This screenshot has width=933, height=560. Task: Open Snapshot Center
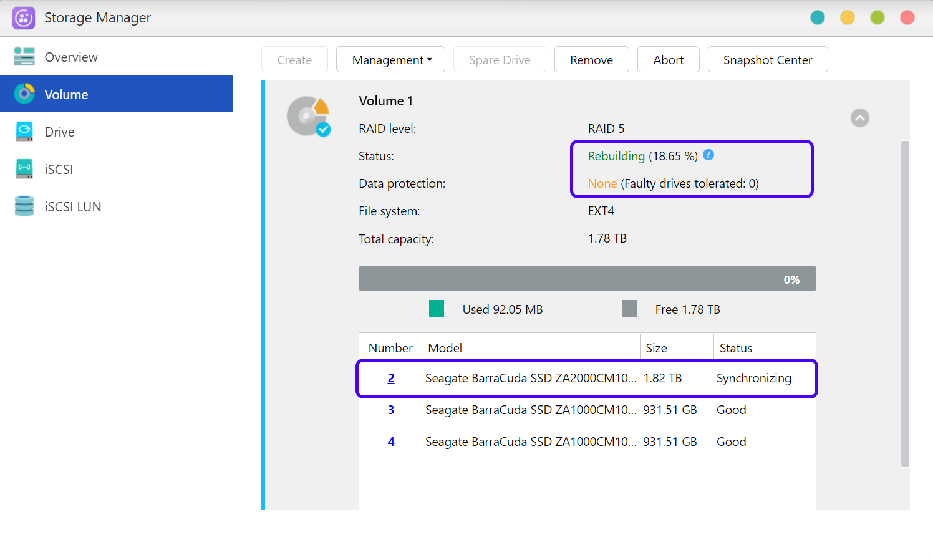[x=767, y=60]
